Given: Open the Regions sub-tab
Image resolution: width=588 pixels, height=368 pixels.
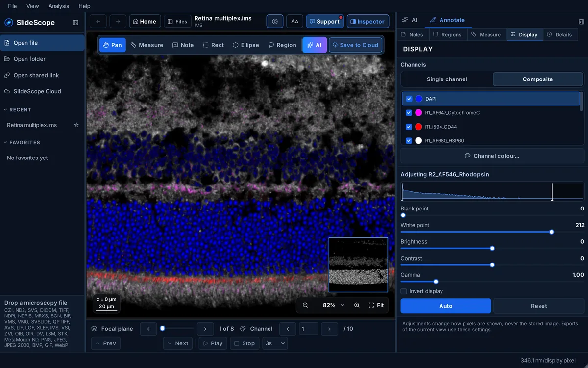Looking at the screenshot, I should (447, 35).
